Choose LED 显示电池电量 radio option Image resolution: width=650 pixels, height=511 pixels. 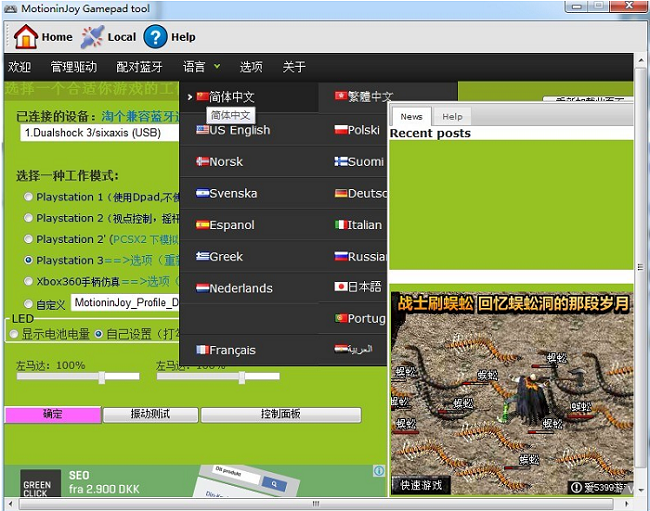pos(14,334)
